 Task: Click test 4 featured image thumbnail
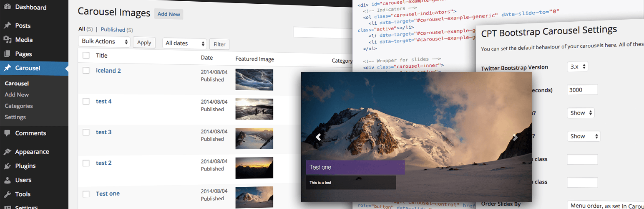pos(254,110)
